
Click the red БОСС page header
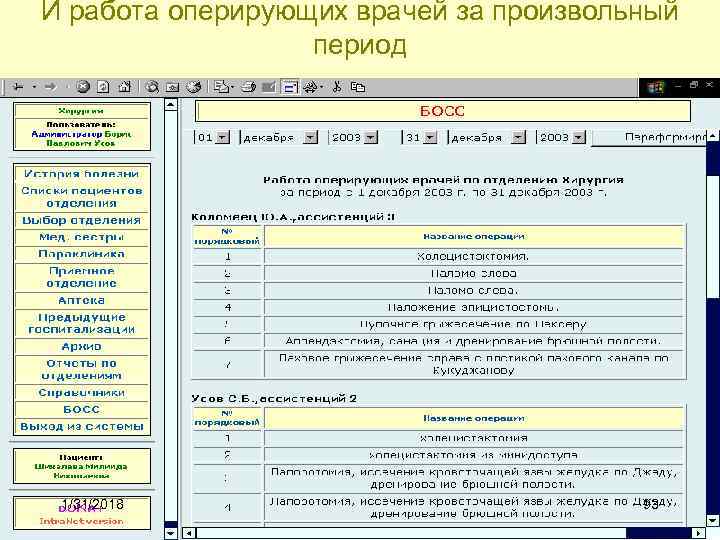coord(442,111)
